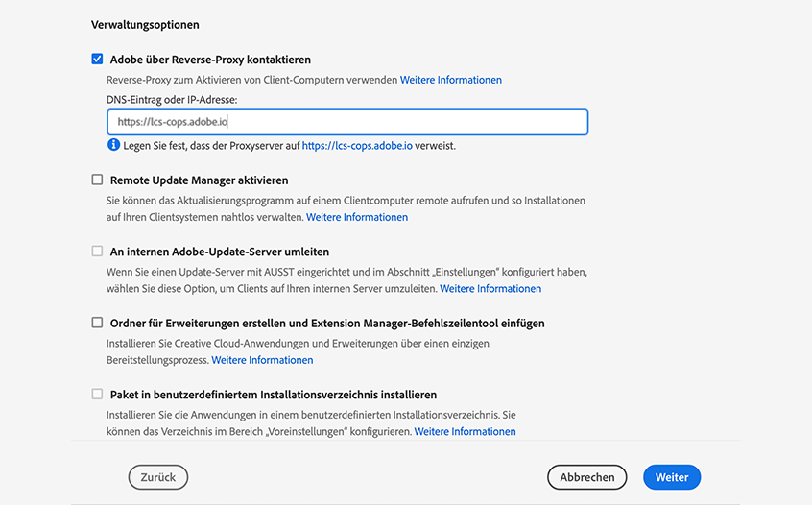The width and height of the screenshot is (812, 505).
Task: Click the Abbrechen button
Action: click(x=586, y=477)
